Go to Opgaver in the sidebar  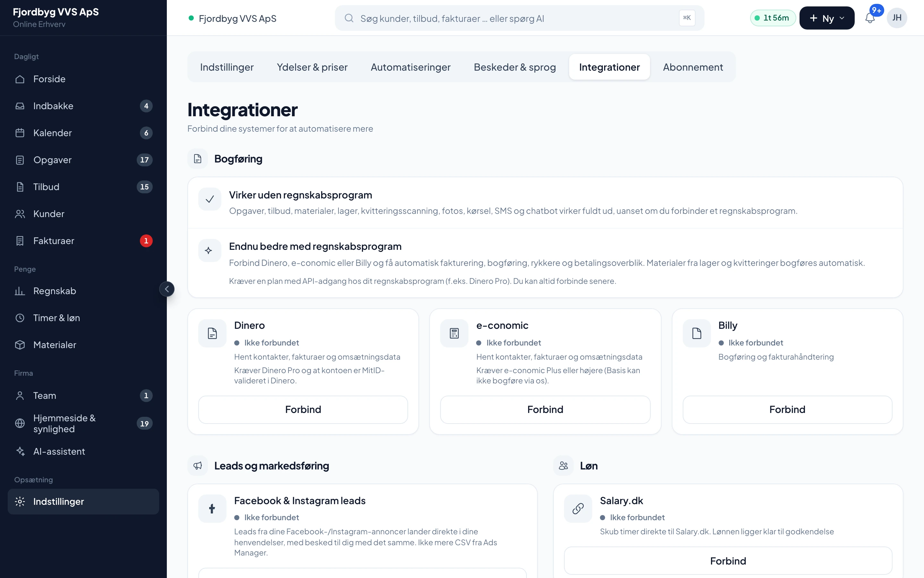(83, 160)
